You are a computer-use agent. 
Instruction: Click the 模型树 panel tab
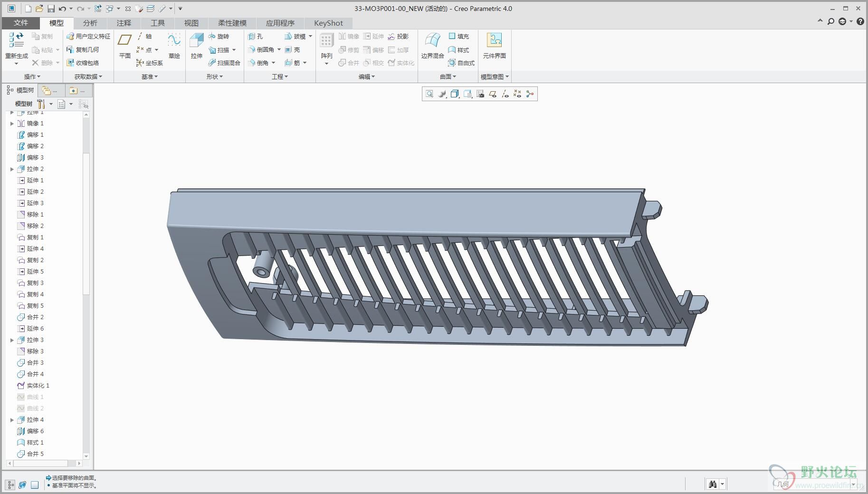pyautogui.click(x=20, y=90)
